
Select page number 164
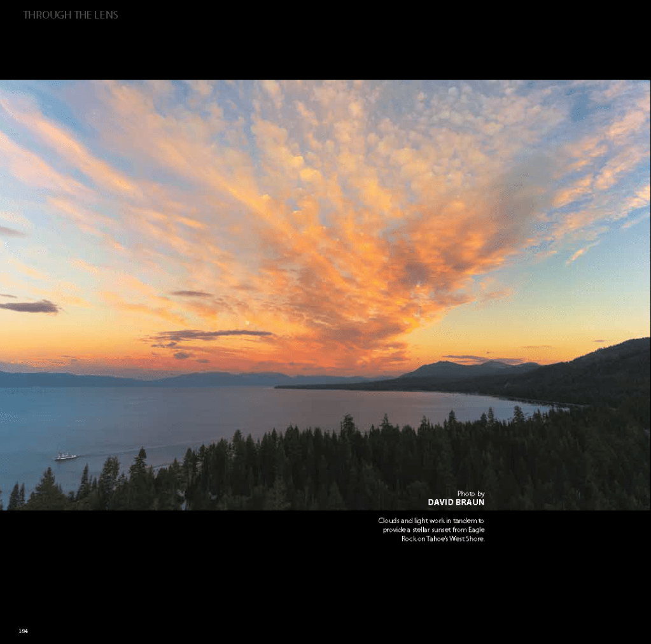[x=23, y=631]
